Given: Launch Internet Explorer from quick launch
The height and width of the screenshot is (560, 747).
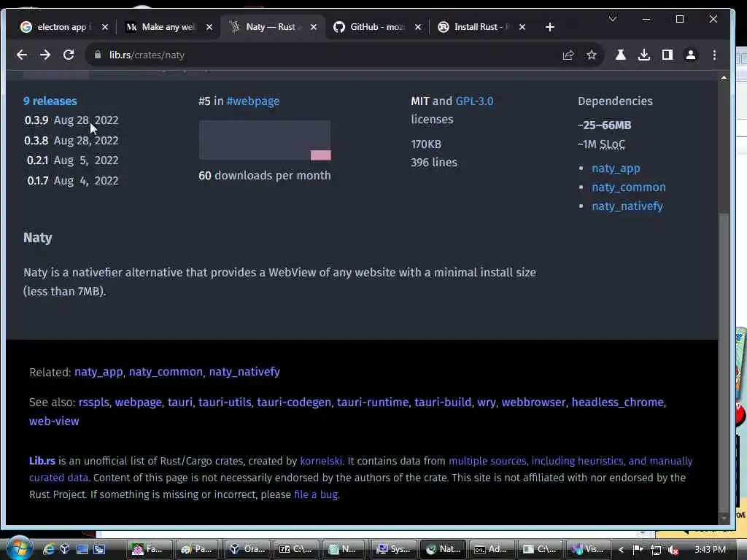Looking at the screenshot, I should (48, 550).
